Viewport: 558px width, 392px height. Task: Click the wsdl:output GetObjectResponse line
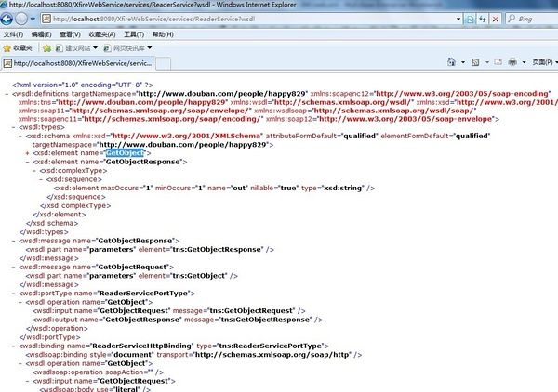point(178,320)
